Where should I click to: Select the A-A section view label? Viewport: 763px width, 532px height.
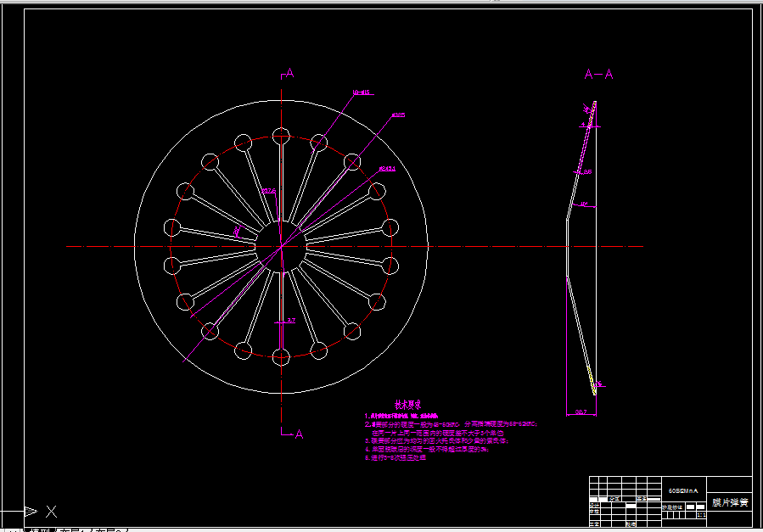tap(598, 75)
